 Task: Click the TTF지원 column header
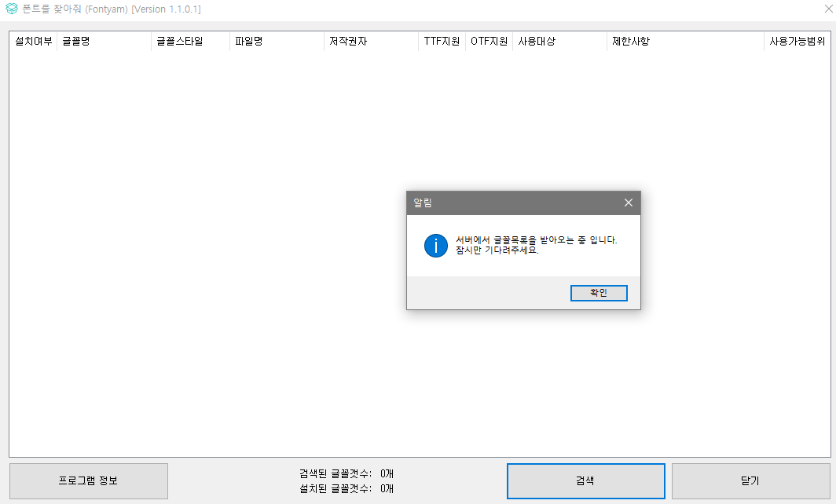(442, 41)
